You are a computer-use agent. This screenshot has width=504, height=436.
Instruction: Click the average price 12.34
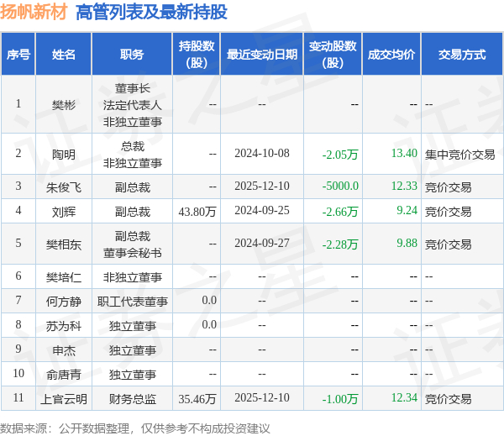click(404, 398)
